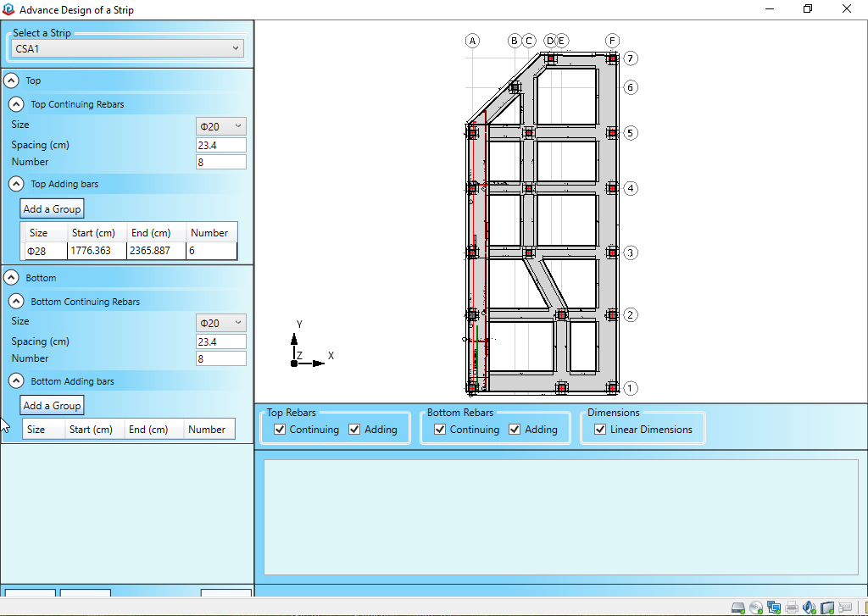
Task: Click the empty output text area
Action: click(x=561, y=517)
